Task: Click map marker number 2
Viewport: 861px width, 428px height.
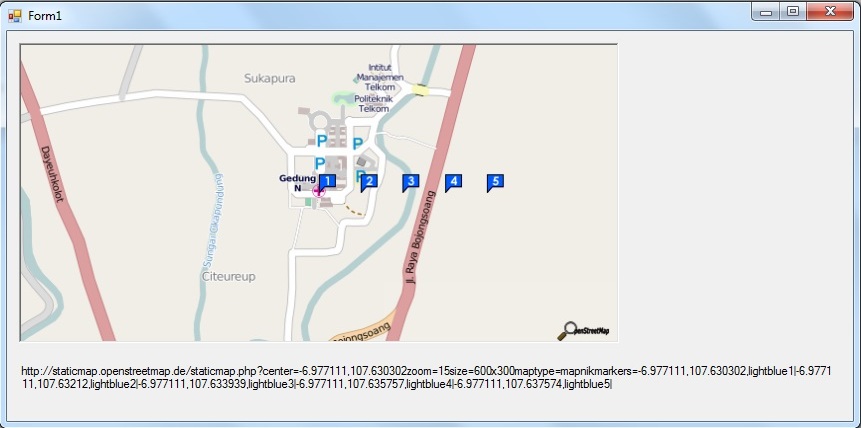Action: 369,183
